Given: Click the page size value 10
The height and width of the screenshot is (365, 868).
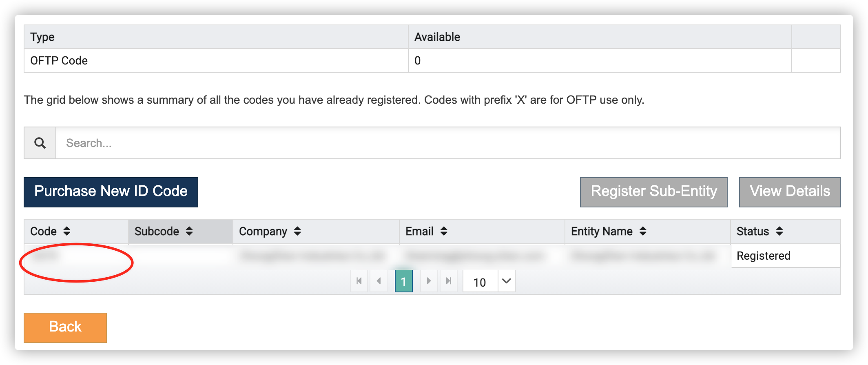Looking at the screenshot, I should pos(480,282).
